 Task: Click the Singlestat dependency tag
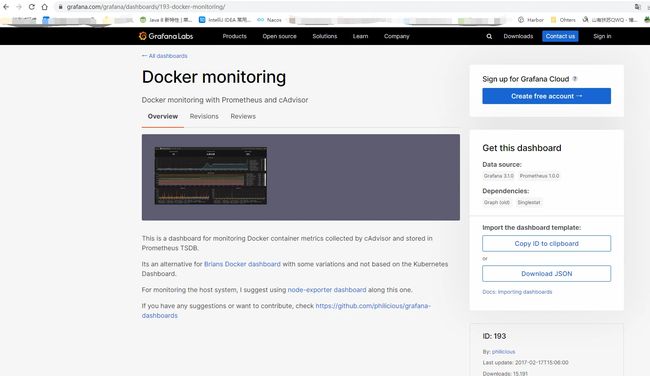529,202
